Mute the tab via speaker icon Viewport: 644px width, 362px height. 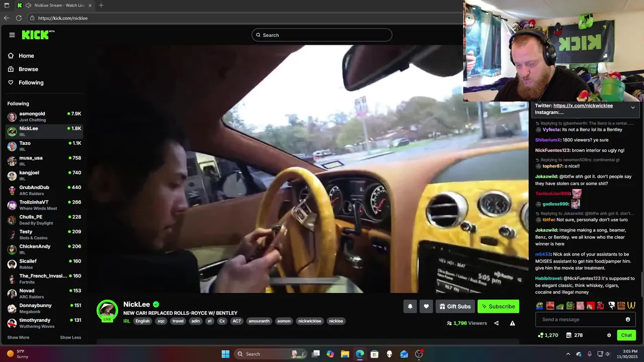click(29, 5)
